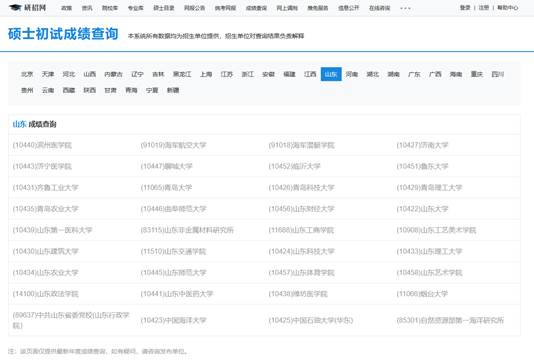Click the 研招网 graduation cap logo
Viewport: 534px width, 360px height.
pyautogui.click(x=28, y=7)
